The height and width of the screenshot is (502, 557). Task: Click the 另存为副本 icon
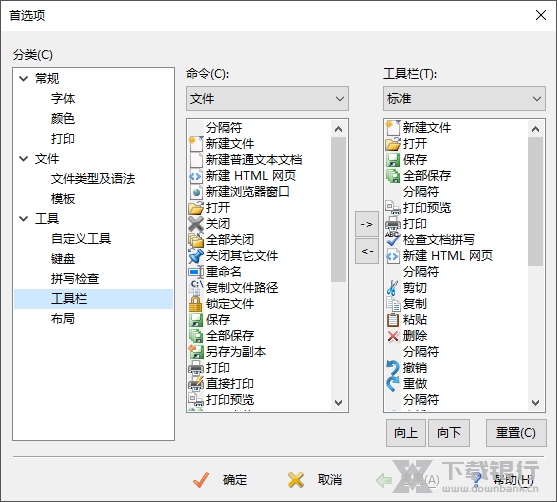coord(196,352)
